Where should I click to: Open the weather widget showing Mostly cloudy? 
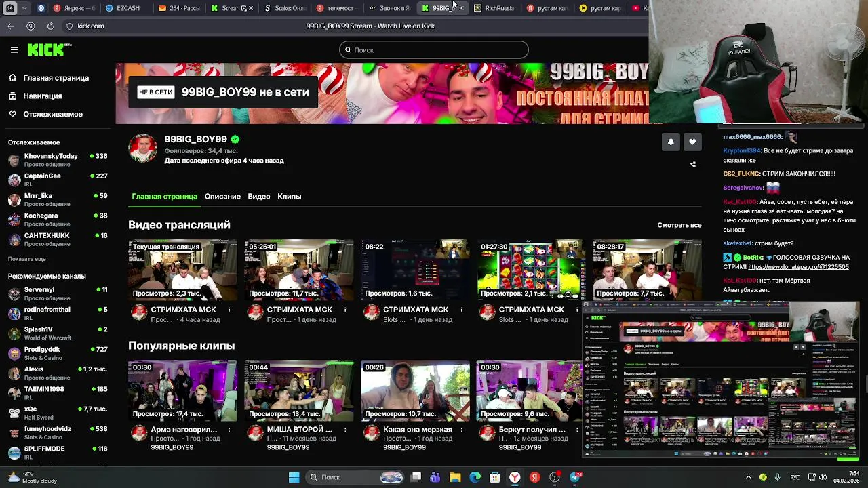31,477
